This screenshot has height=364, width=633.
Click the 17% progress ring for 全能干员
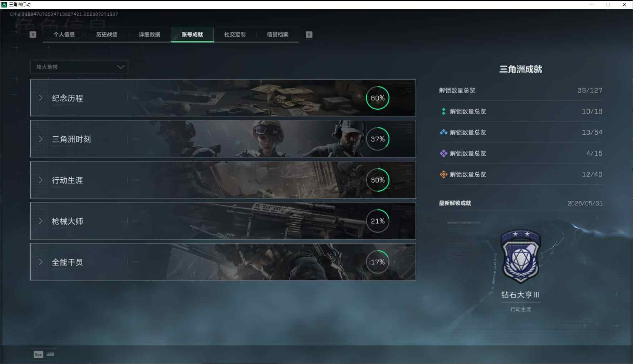tap(378, 262)
